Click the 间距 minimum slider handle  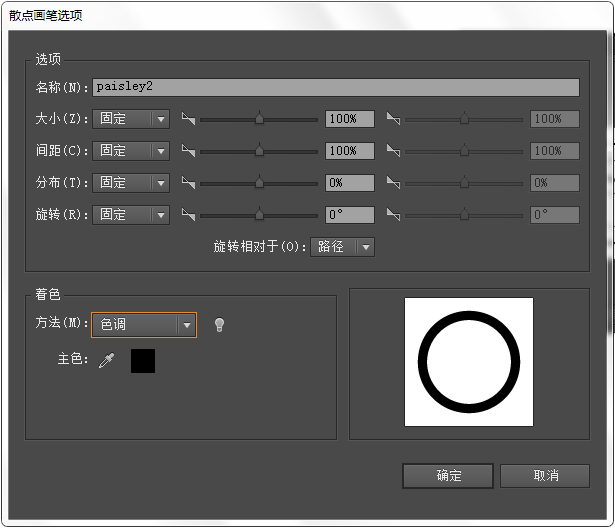tap(259, 150)
